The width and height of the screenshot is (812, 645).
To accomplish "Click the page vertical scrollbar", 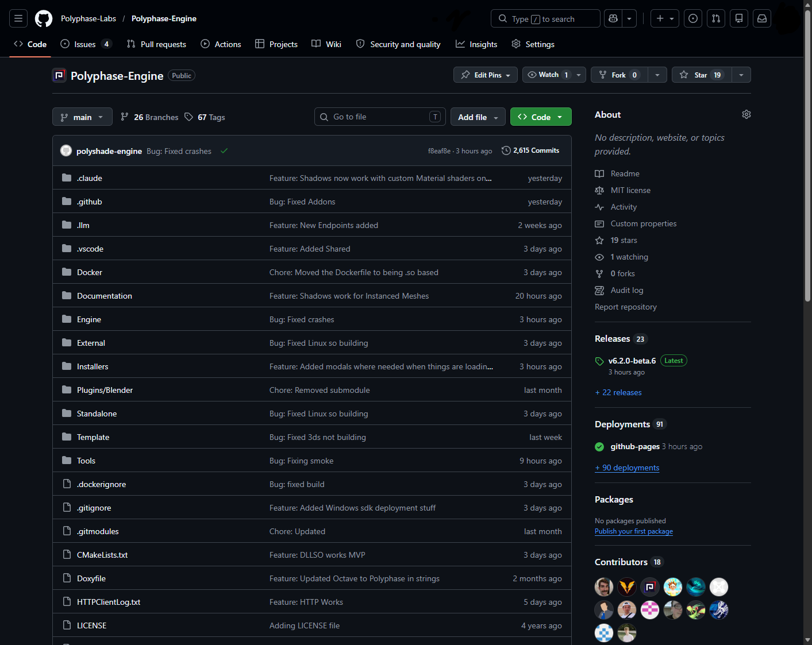I will [807, 155].
